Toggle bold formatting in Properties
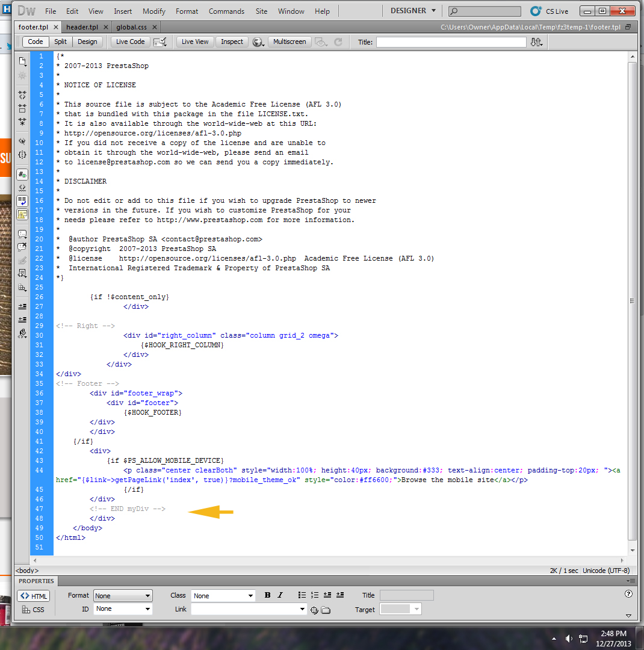The image size is (644, 650). [267, 595]
